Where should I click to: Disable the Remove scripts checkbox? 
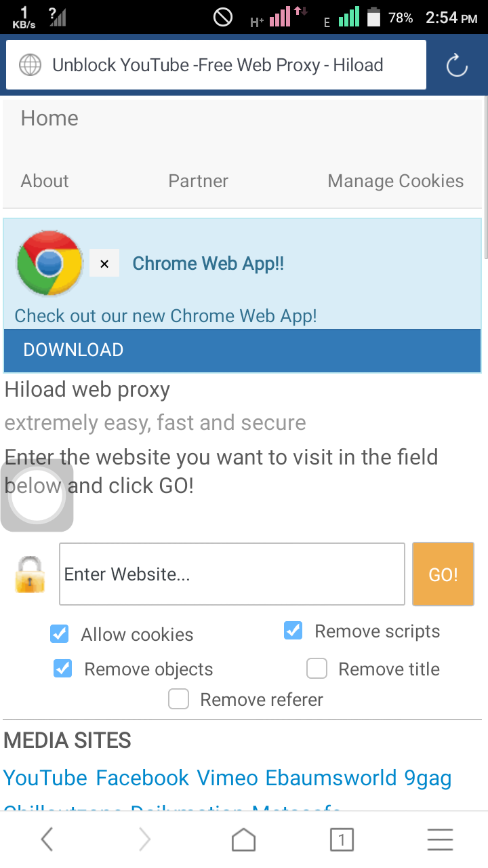tap(293, 631)
